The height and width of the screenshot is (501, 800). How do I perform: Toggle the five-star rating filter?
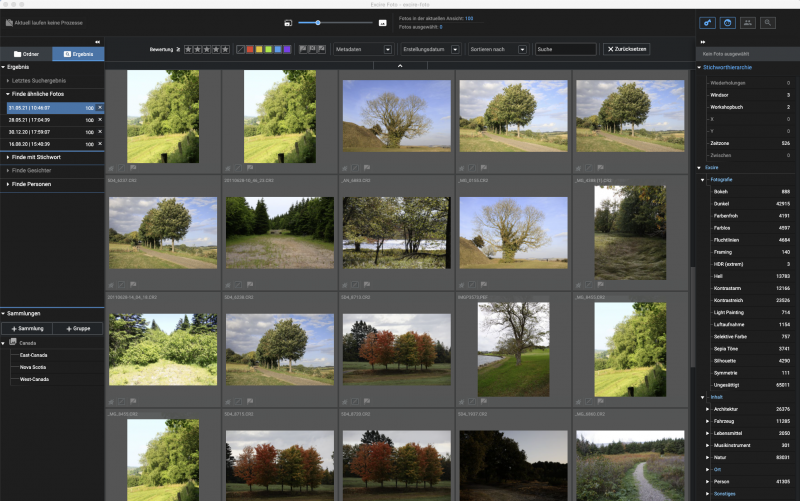225,49
